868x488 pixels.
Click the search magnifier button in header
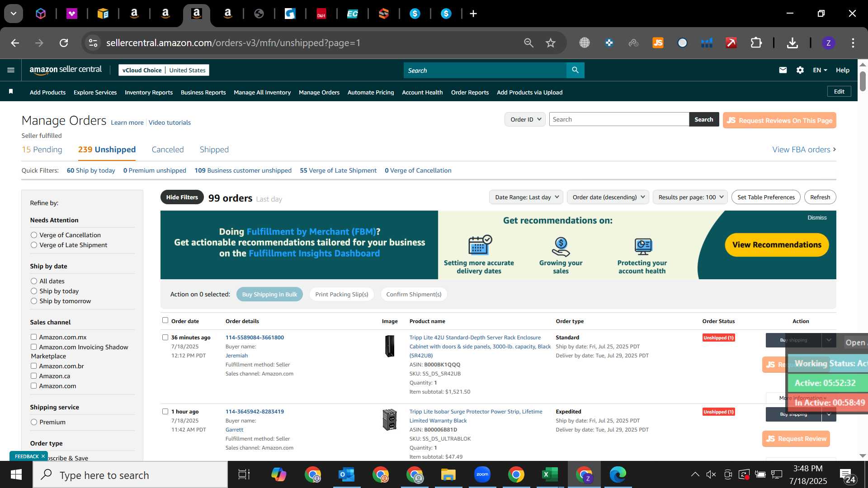tap(575, 70)
